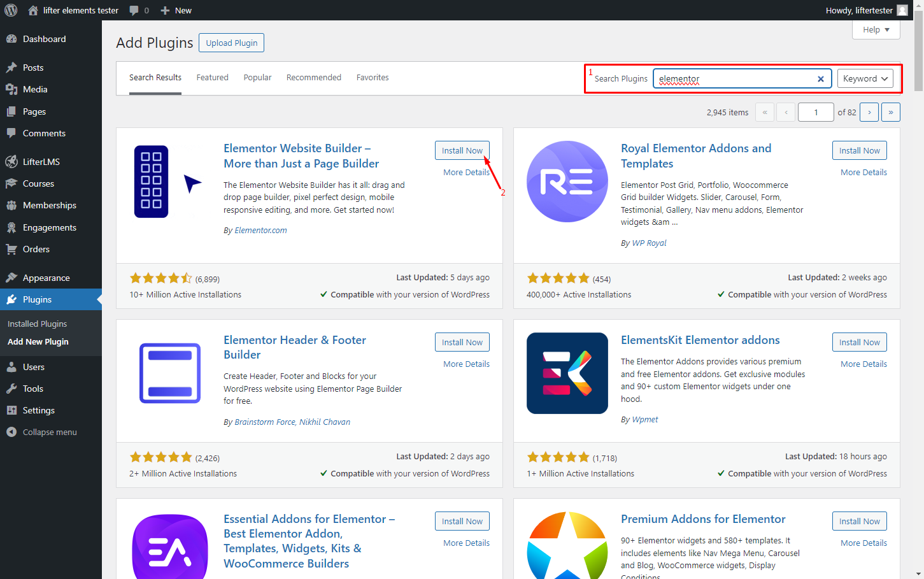The image size is (924, 579).
Task: Open the comments bubble in admin bar
Action: point(134,10)
